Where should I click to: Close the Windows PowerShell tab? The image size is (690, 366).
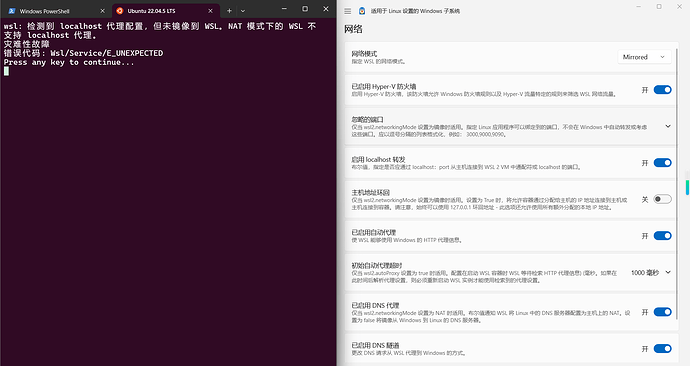pos(103,11)
